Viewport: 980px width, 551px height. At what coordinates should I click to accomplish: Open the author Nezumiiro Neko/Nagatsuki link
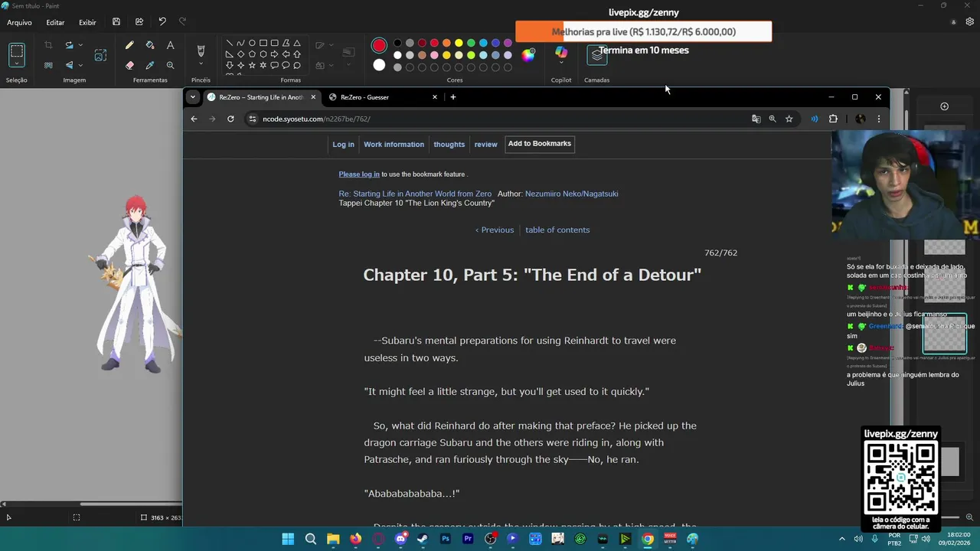571,194
